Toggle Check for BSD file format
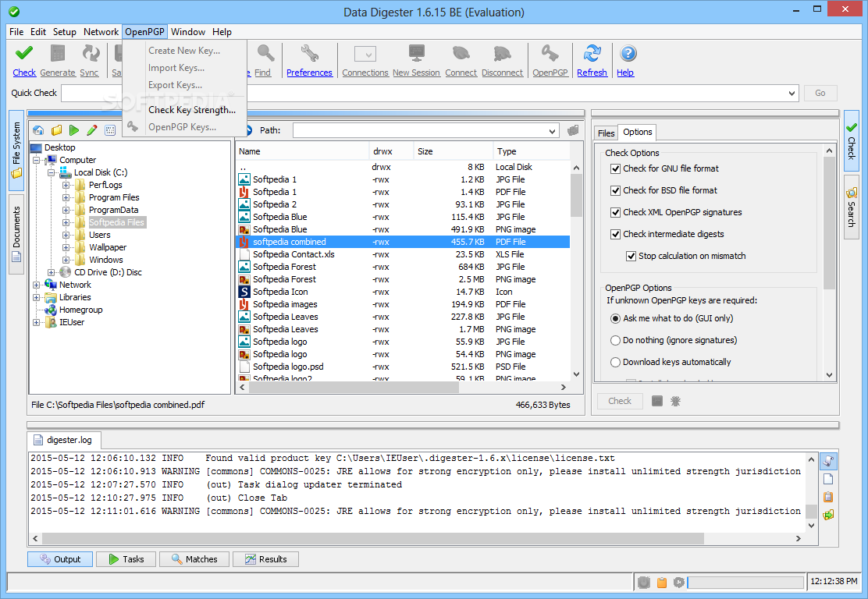This screenshot has width=868, height=599. [615, 191]
